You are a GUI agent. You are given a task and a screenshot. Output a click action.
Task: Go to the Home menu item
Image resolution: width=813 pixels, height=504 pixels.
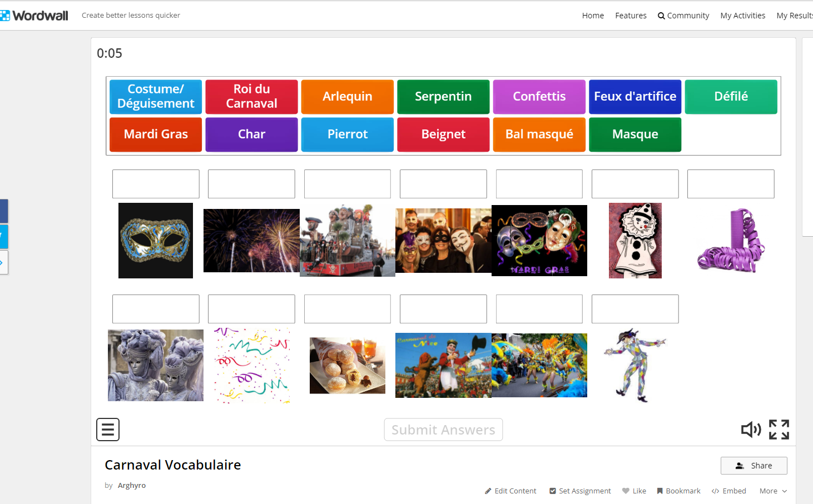tap(593, 16)
